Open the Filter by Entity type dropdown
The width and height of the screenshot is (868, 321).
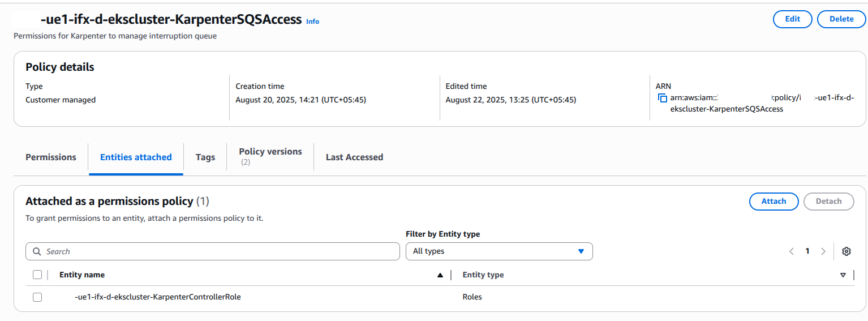[x=499, y=251]
